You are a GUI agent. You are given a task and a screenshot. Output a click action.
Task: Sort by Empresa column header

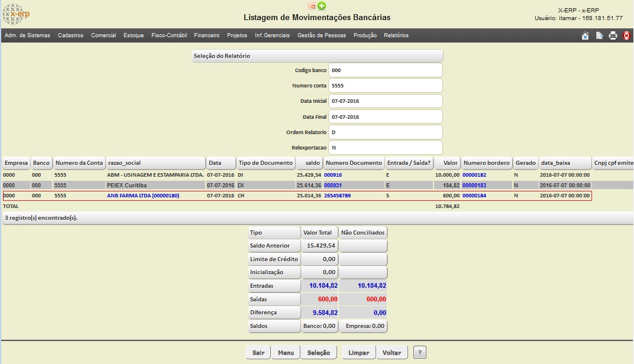tap(16, 163)
